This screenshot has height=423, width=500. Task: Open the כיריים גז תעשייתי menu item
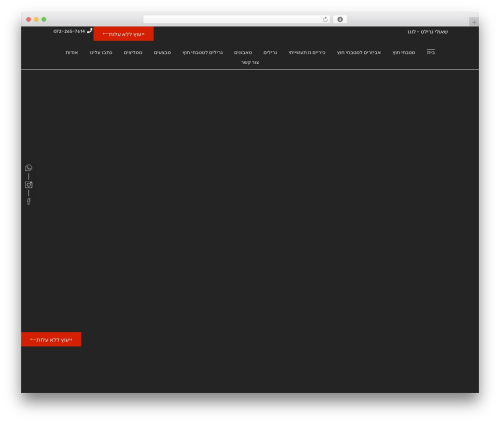tap(307, 52)
